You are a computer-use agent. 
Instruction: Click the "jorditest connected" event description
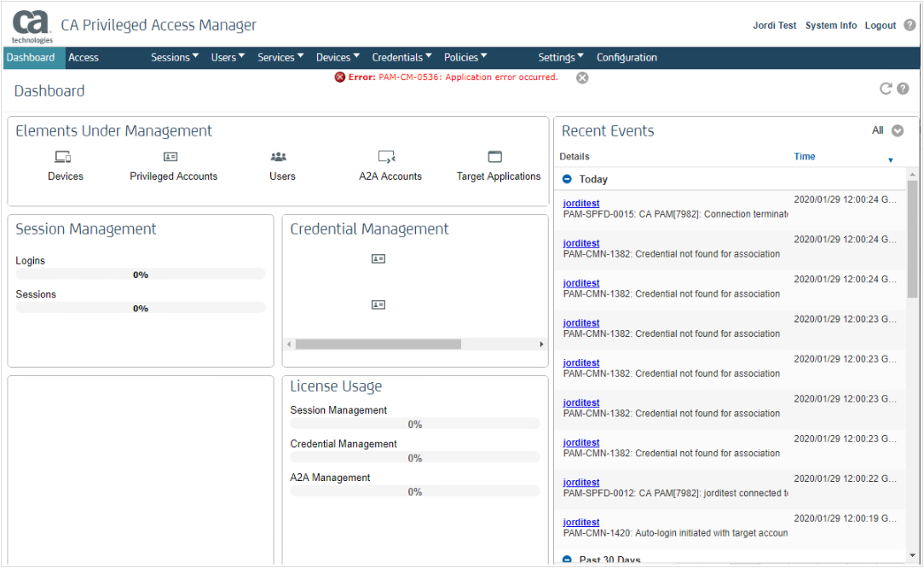coord(675,493)
